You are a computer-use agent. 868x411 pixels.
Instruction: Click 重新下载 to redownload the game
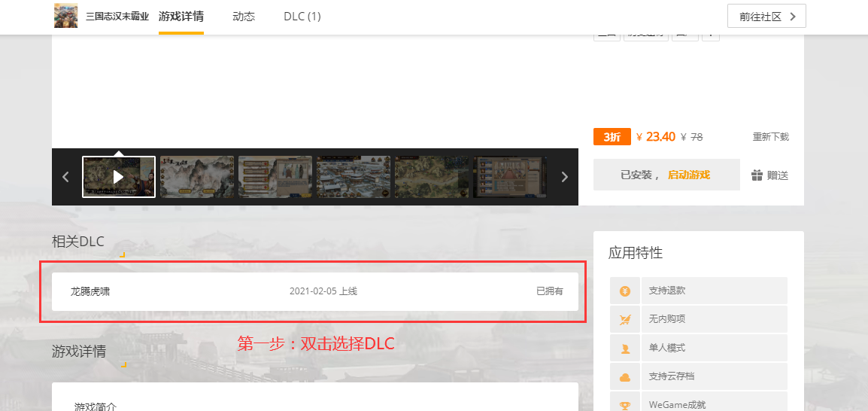pyautogui.click(x=770, y=137)
